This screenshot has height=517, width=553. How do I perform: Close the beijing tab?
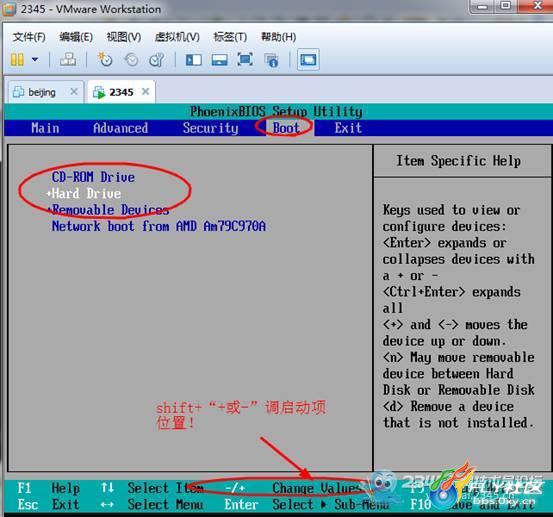tap(74, 92)
